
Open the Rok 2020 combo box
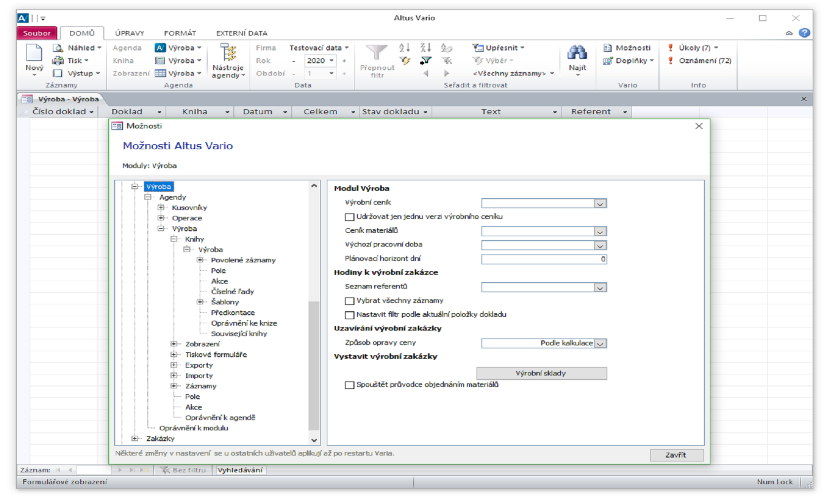(x=320, y=61)
